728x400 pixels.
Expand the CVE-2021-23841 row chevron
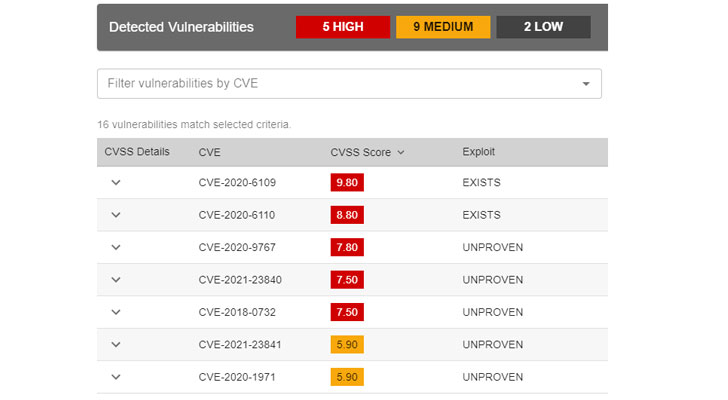(116, 345)
